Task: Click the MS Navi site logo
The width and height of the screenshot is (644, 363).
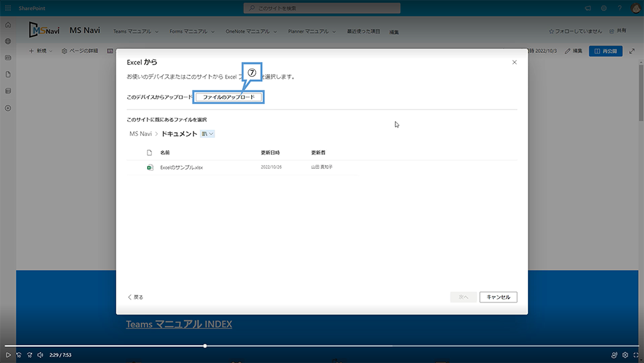Action: (44, 30)
